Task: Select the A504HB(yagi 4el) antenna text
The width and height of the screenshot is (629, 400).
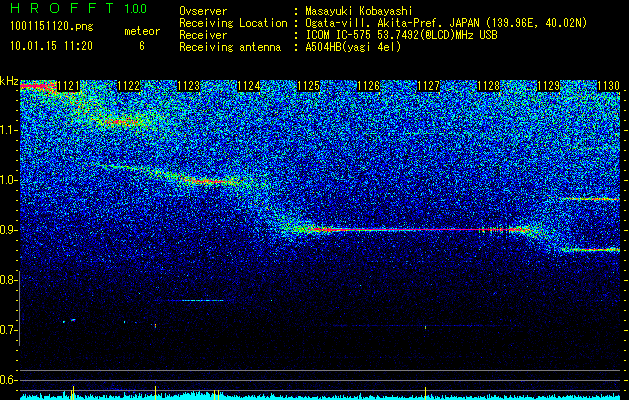Action: tap(353, 47)
